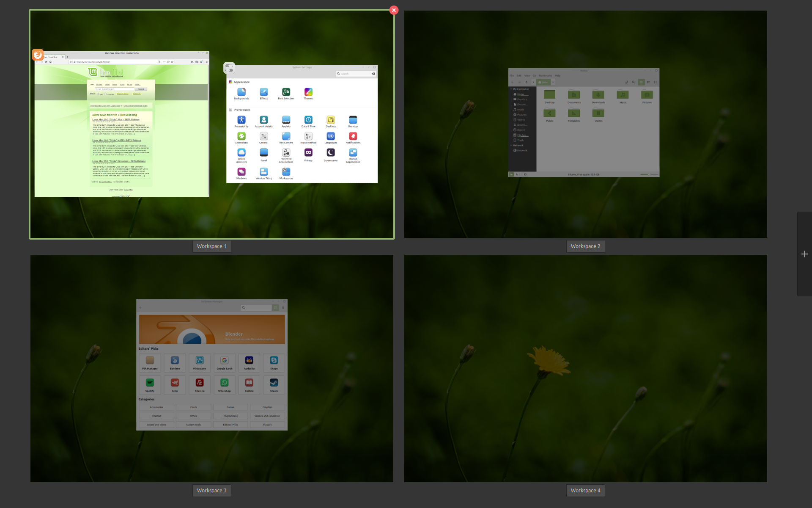The height and width of the screenshot is (508, 812).
Task: Switch the file manager to list view
Action: pyautogui.click(x=649, y=82)
